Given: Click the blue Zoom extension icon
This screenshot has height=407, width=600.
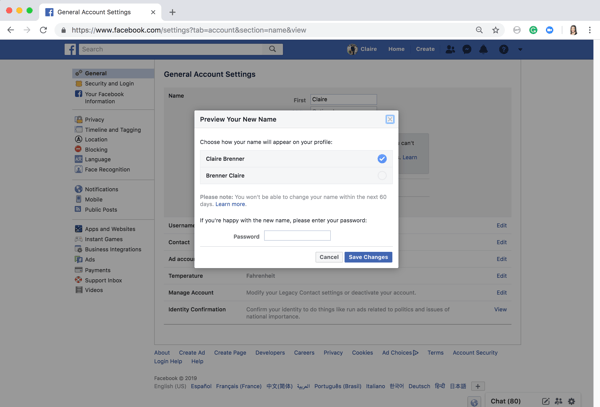Looking at the screenshot, I should (549, 30).
